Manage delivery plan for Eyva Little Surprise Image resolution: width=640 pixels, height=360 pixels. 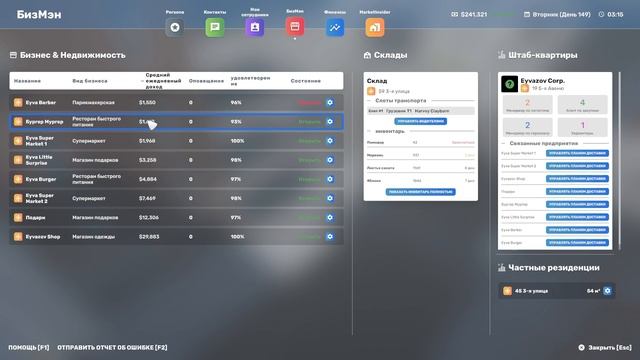(x=577, y=217)
